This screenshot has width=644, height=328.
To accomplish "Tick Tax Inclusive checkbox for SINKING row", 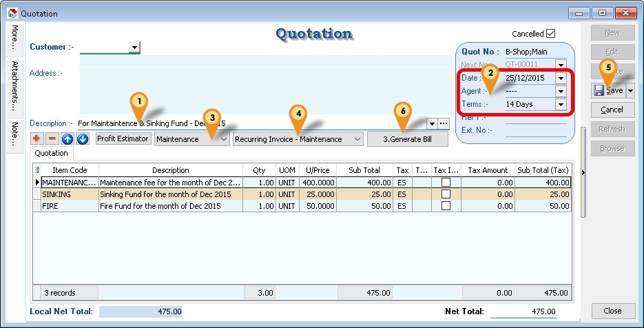I will click(x=446, y=194).
